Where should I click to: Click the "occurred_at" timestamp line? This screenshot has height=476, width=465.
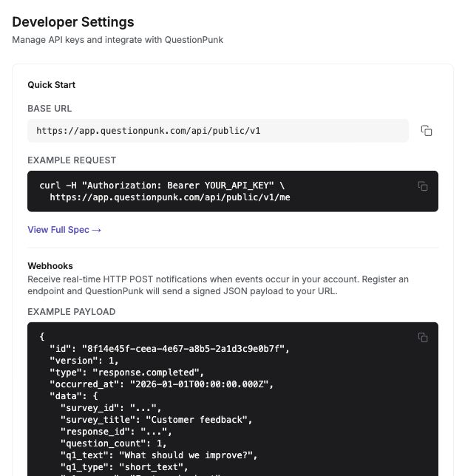coord(162,384)
